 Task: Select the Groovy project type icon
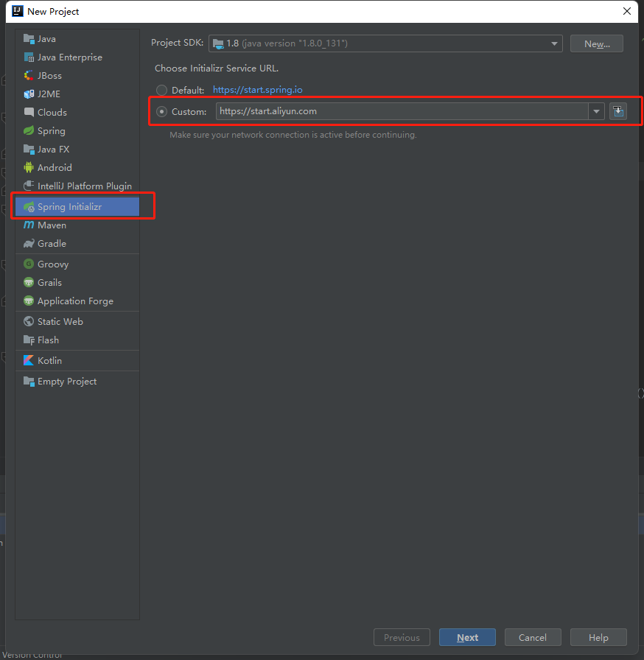28,264
